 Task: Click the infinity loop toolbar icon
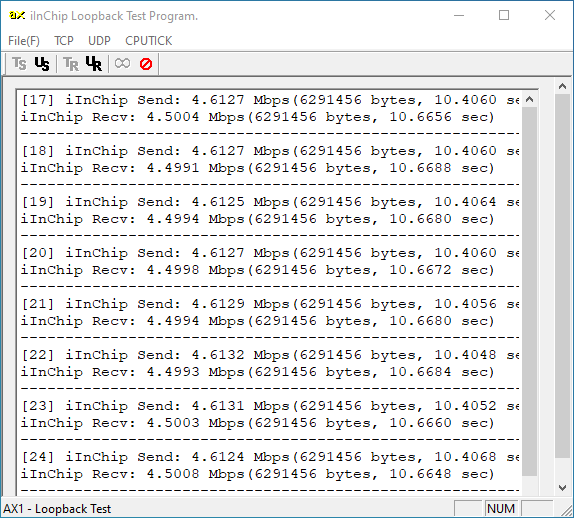coord(122,64)
